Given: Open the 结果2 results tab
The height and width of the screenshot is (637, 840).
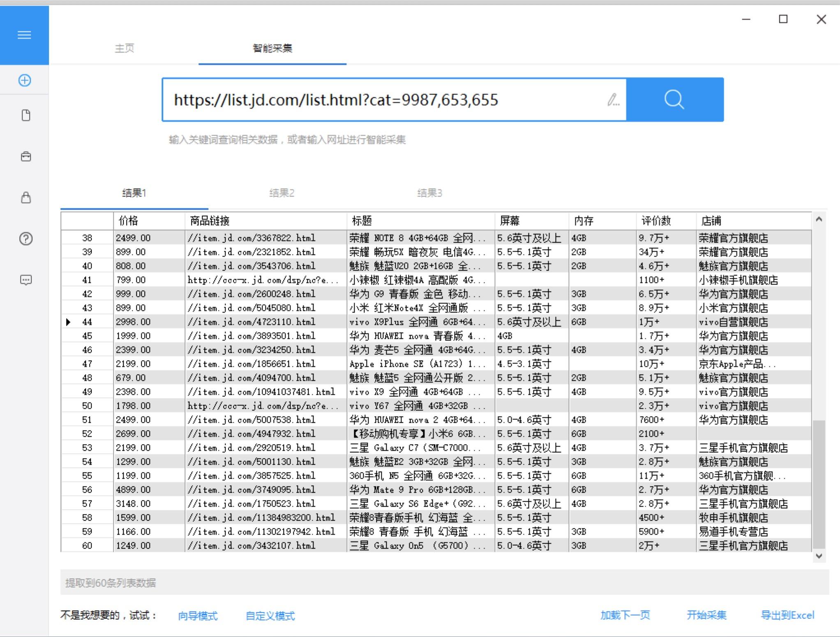Looking at the screenshot, I should [x=282, y=193].
